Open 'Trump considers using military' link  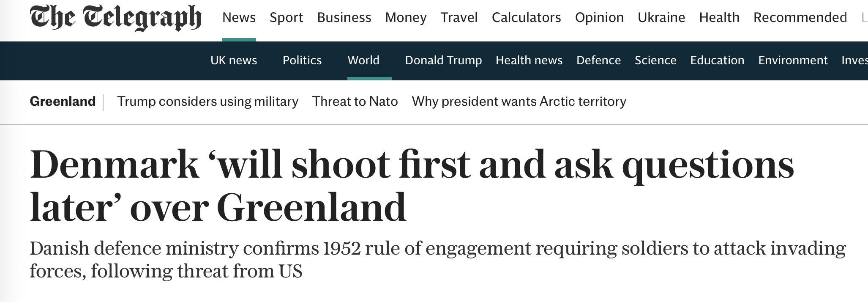pos(207,102)
